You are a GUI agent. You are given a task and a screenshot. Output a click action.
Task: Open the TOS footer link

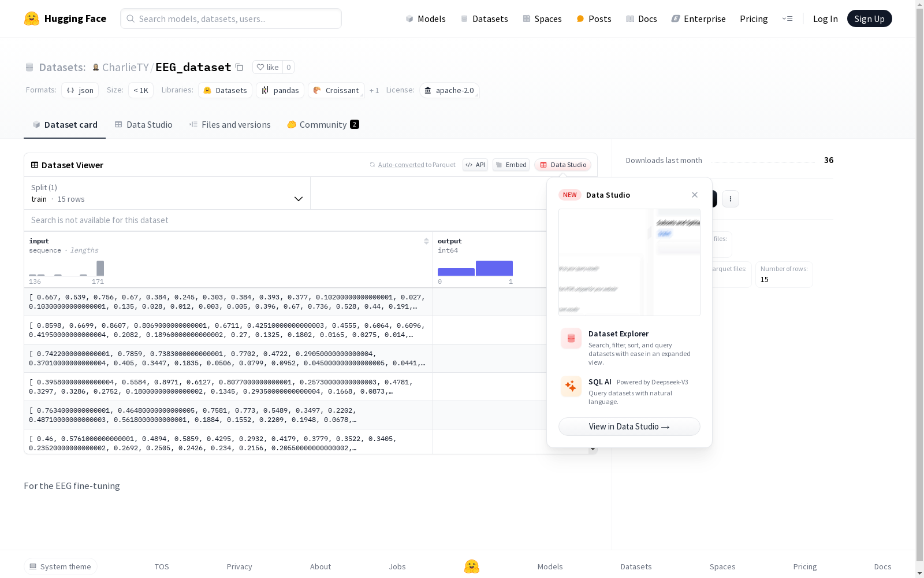pos(162,566)
